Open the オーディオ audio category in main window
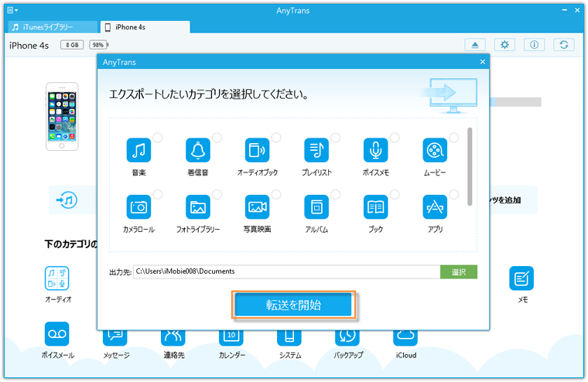The image size is (588, 382). pos(57,278)
